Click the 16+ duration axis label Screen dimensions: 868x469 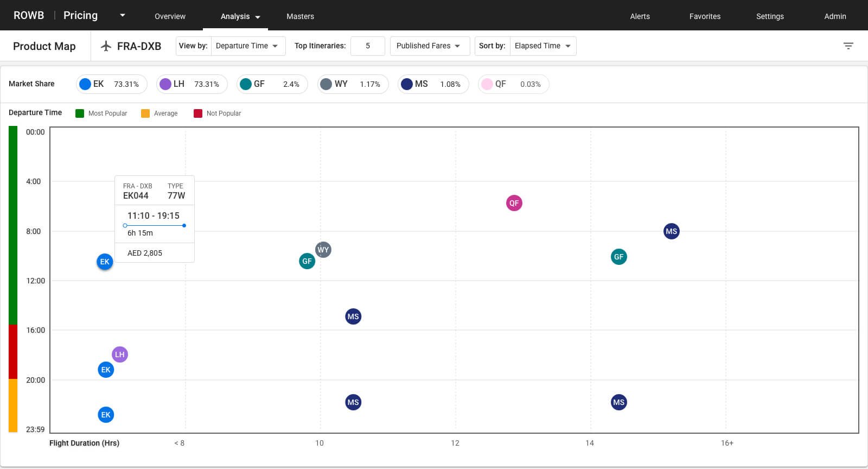727,443
